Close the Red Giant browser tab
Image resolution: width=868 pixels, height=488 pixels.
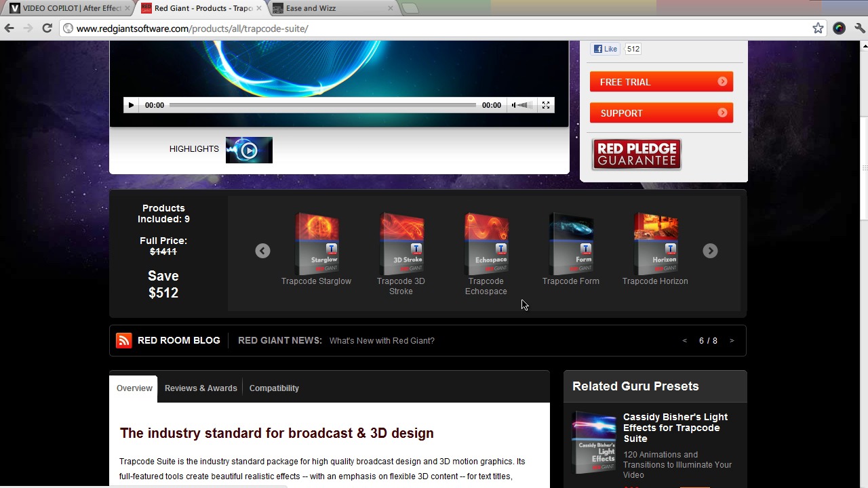pos(258,8)
